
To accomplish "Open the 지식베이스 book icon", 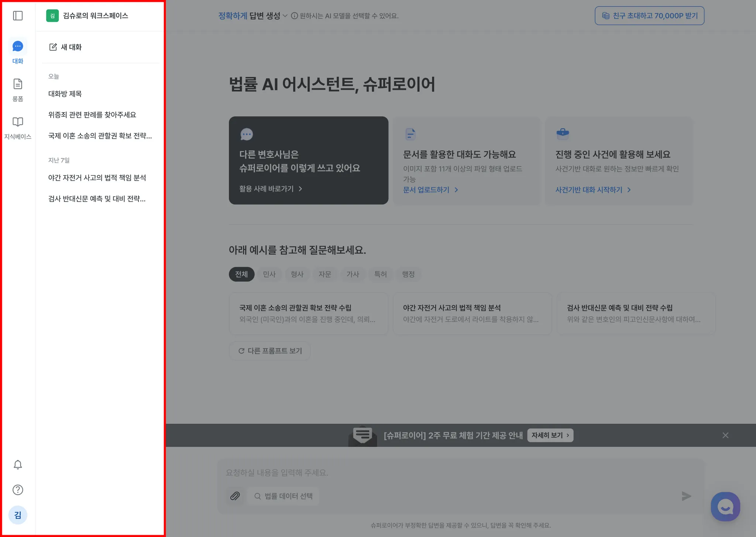I will click(18, 122).
